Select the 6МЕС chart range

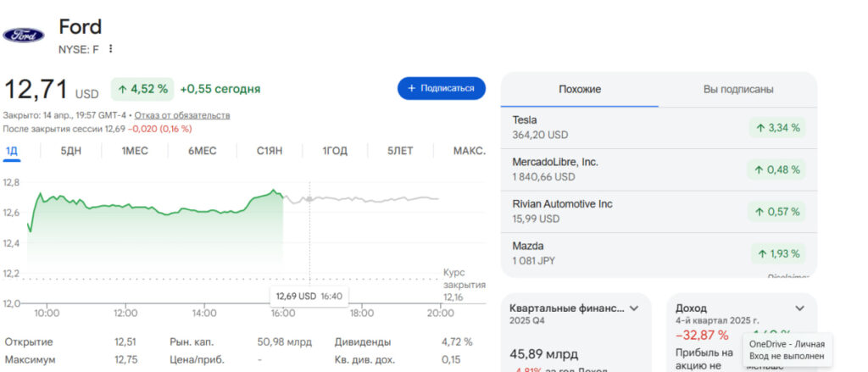pyautogui.click(x=202, y=151)
